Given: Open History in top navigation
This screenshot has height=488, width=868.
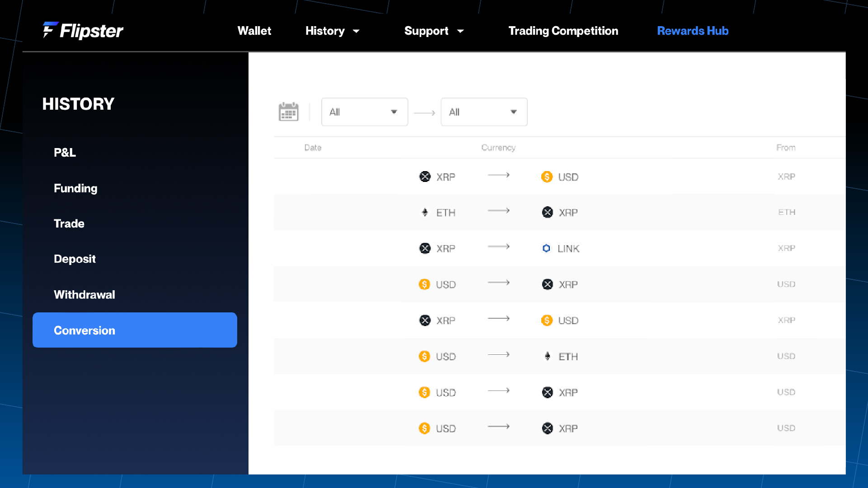Looking at the screenshot, I should 325,31.
